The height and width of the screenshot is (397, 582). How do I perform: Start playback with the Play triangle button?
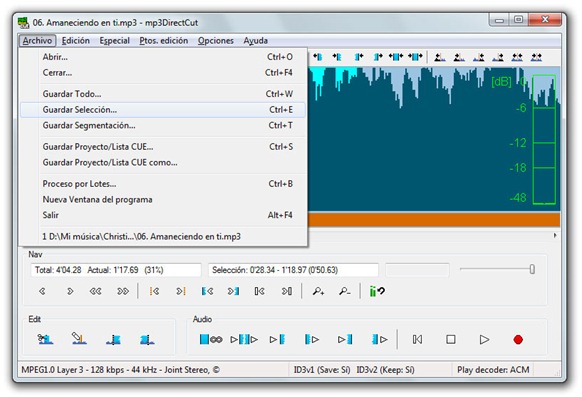[484, 339]
